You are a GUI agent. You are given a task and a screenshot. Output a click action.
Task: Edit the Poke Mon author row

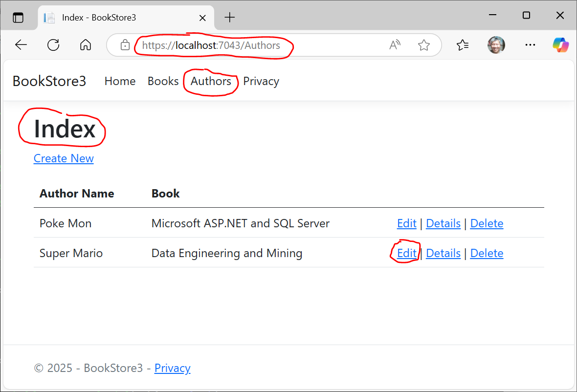coord(407,223)
